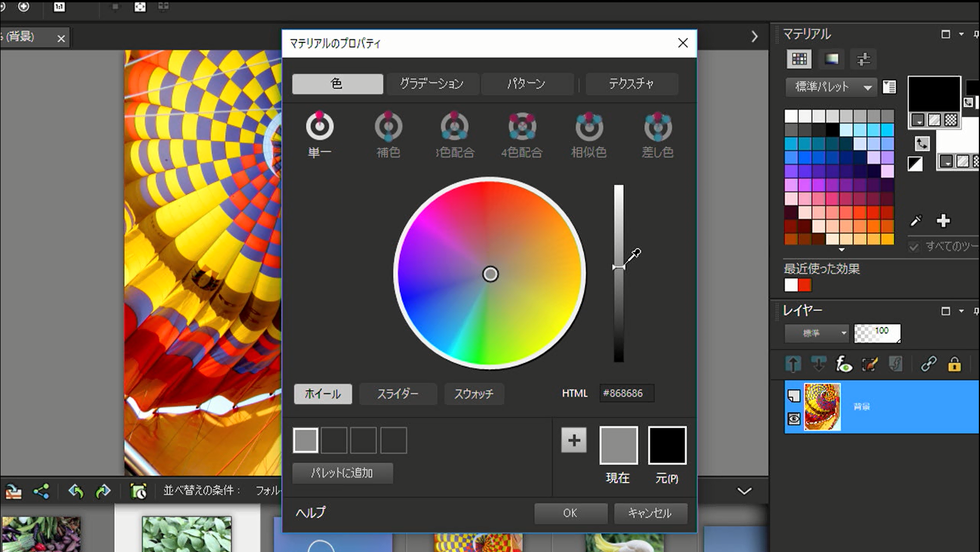
Task: Hide the 背景 layer with eye icon
Action: click(x=794, y=419)
